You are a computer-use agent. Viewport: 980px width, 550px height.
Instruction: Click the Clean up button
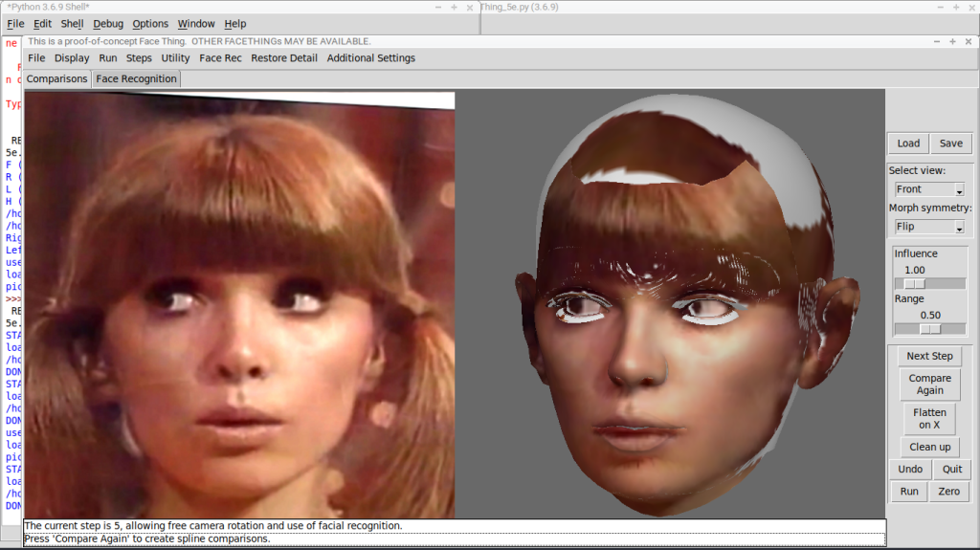pyautogui.click(x=929, y=447)
